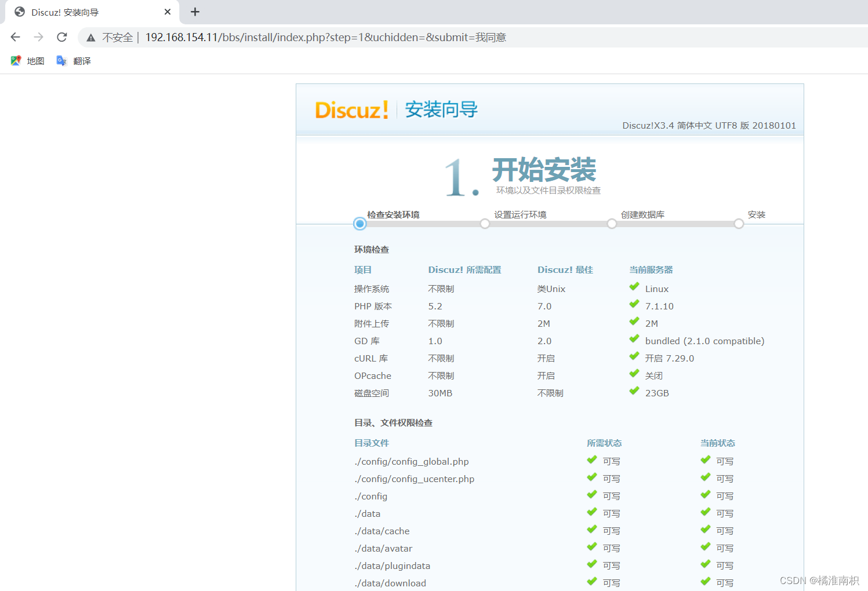This screenshot has width=868, height=591.
Task: Click the 检查安装环境 step marker
Action: (x=359, y=224)
